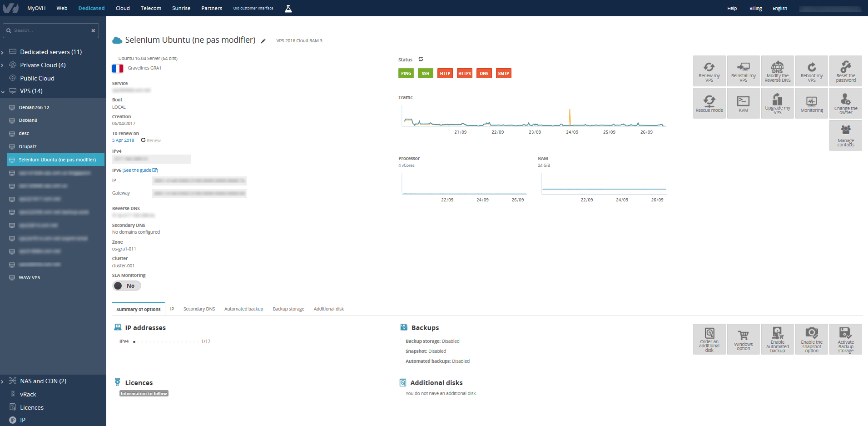Image resolution: width=868 pixels, height=426 pixels.
Task: Change language from English
Action: 779,9
